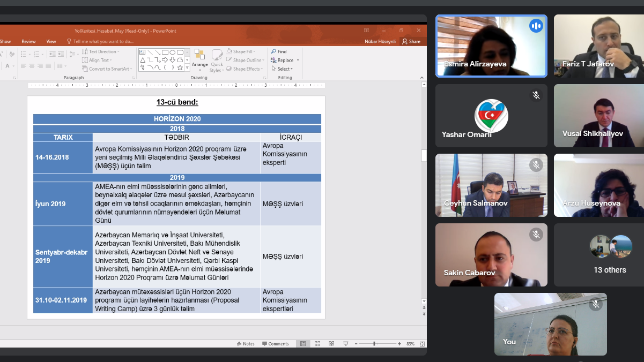Click Sakin Cabarov's muted mic icon
This screenshot has height=362, width=644.
pos(536,235)
